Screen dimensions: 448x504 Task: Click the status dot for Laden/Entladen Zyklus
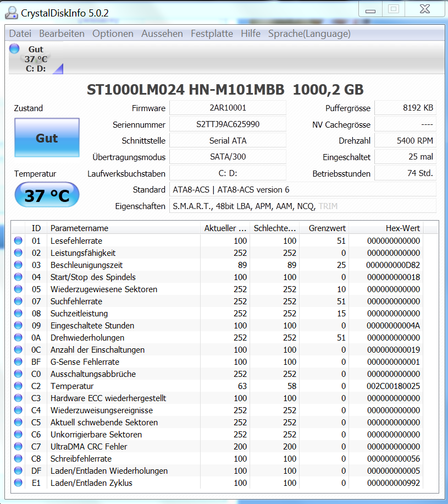click(x=18, y=483)
